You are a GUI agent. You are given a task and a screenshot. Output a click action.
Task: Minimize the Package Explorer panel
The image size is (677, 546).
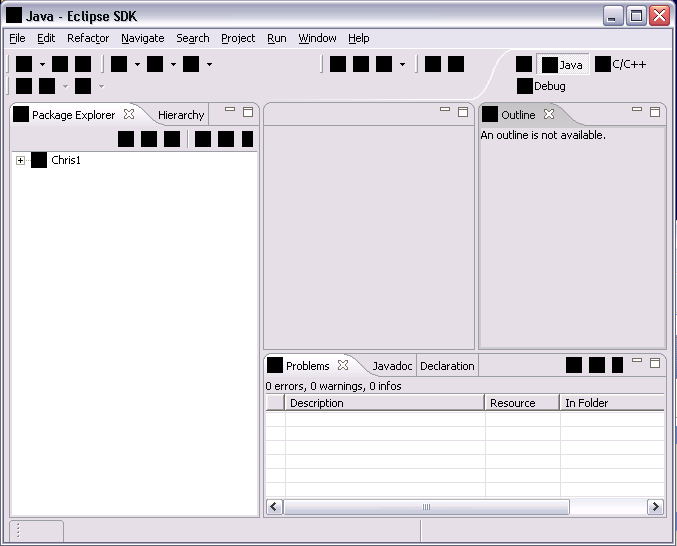click(230, 109)
